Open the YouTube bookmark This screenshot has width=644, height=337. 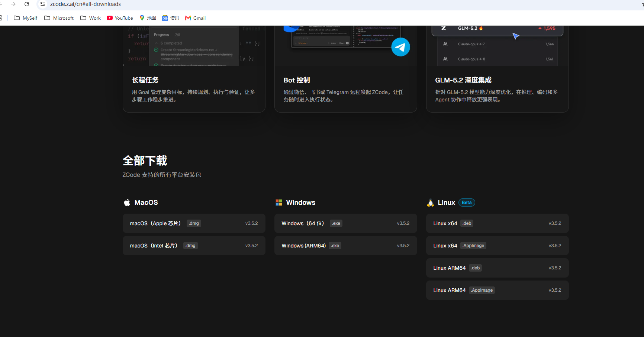pyautogui.click(x=120, y=18)
